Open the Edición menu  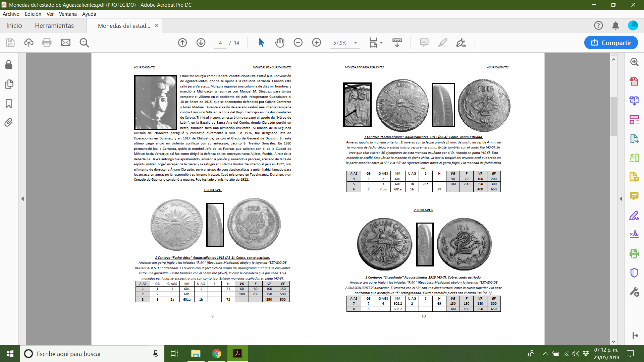pos(33,14)
